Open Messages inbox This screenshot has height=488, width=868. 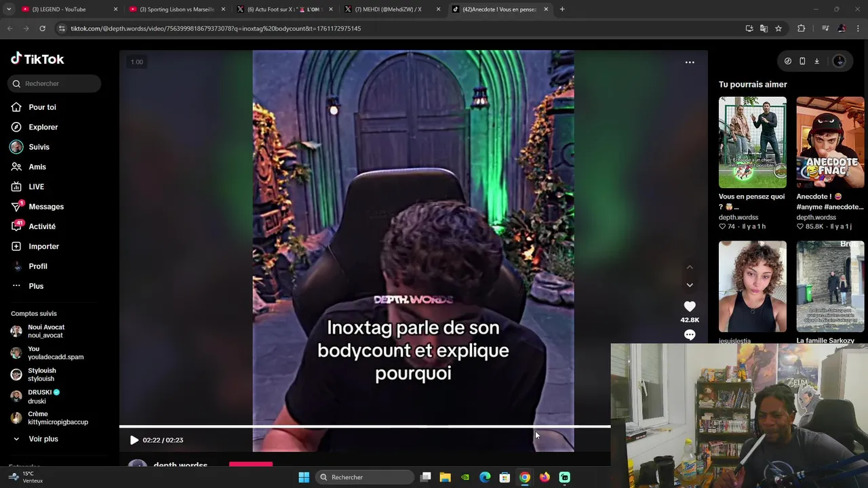click(x=46, y=207)
